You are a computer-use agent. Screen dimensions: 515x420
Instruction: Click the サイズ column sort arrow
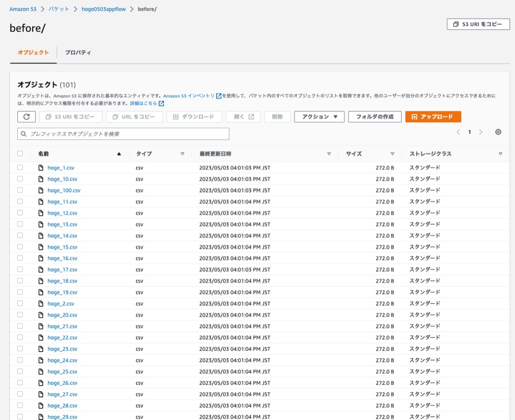point(392,154)
